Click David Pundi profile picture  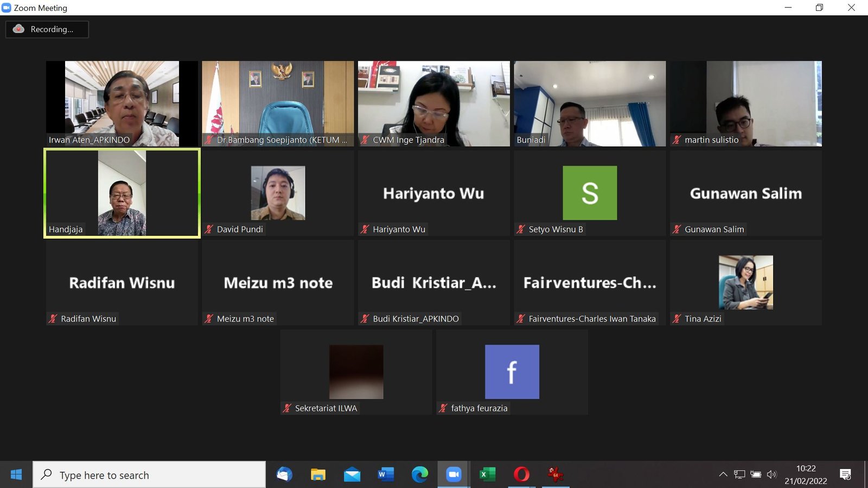tap(278, 193)
